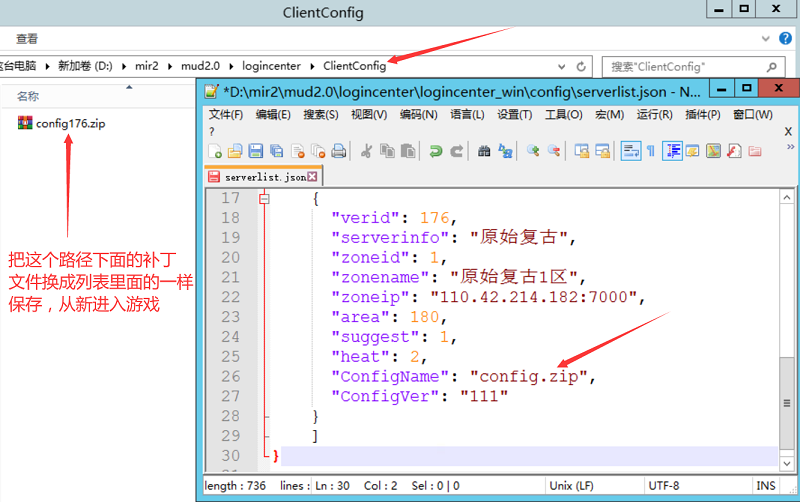Save the file with the floppy icon
Image resolution: width=800 pixels, height=502 pixels.
pyautogui.click(x=255, y=151)
